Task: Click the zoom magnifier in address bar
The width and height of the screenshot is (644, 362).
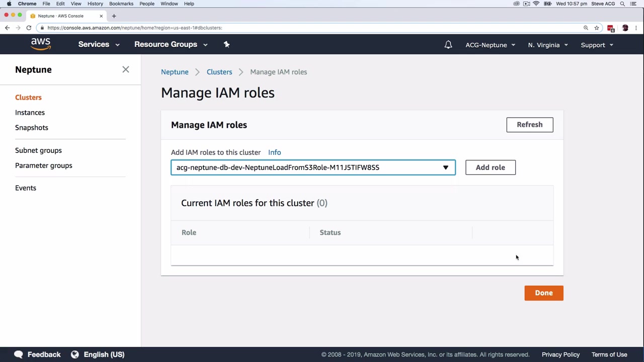Action: coord(586,28)
